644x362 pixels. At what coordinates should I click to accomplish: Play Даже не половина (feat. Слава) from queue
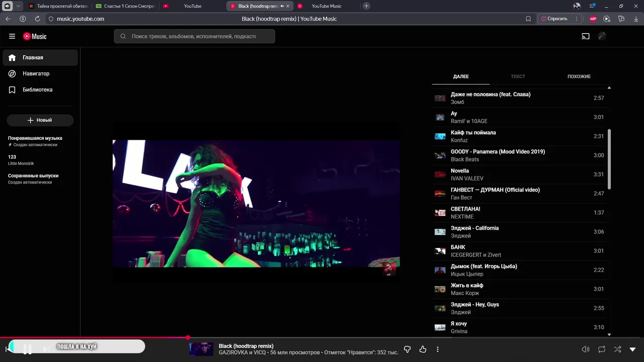(x=519, y=98)
